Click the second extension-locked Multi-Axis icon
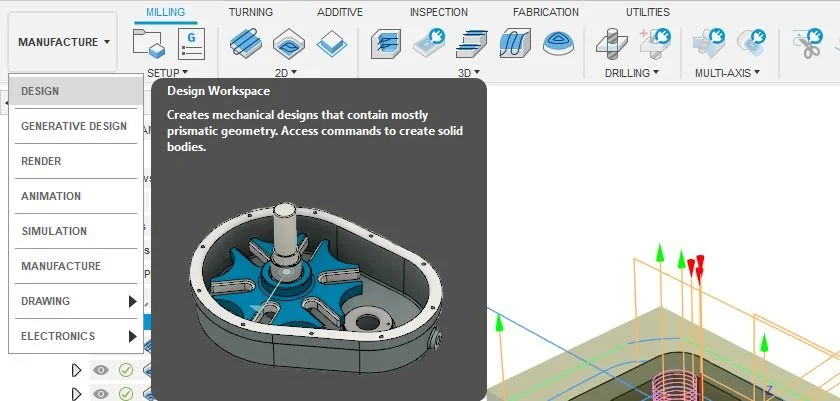This screenshot has width=840, height=401. (752, 42)
